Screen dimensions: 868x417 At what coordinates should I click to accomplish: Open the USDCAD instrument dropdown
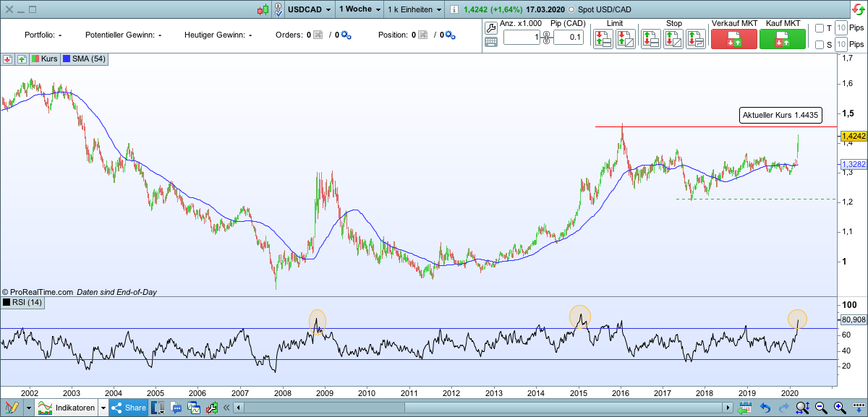pyautogui.click(x=308, y=9)
